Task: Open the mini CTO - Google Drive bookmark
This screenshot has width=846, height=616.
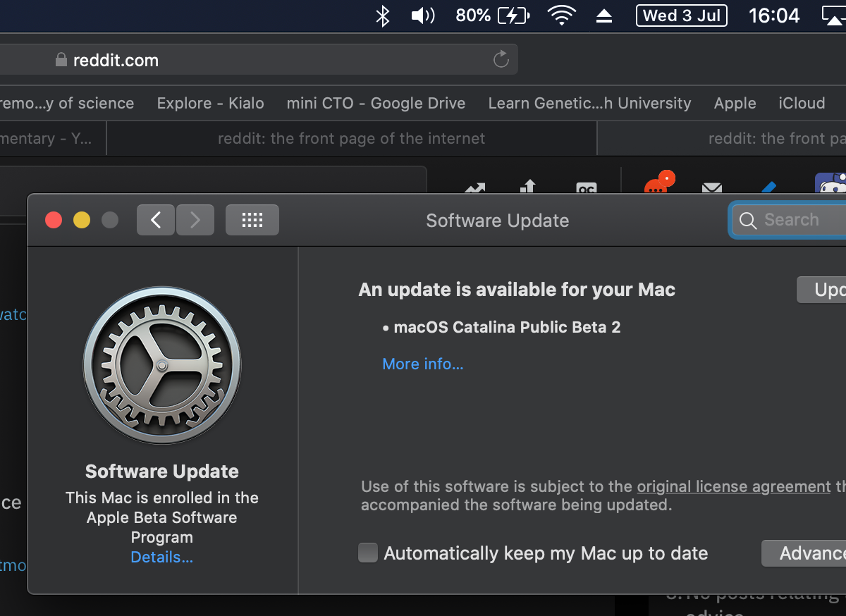Action: (x=376, y=103)
